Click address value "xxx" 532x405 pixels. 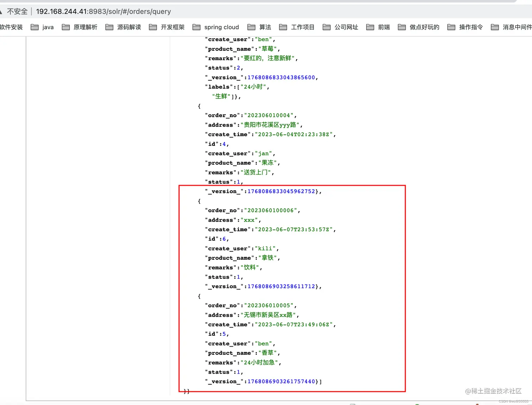click(249, 220)
